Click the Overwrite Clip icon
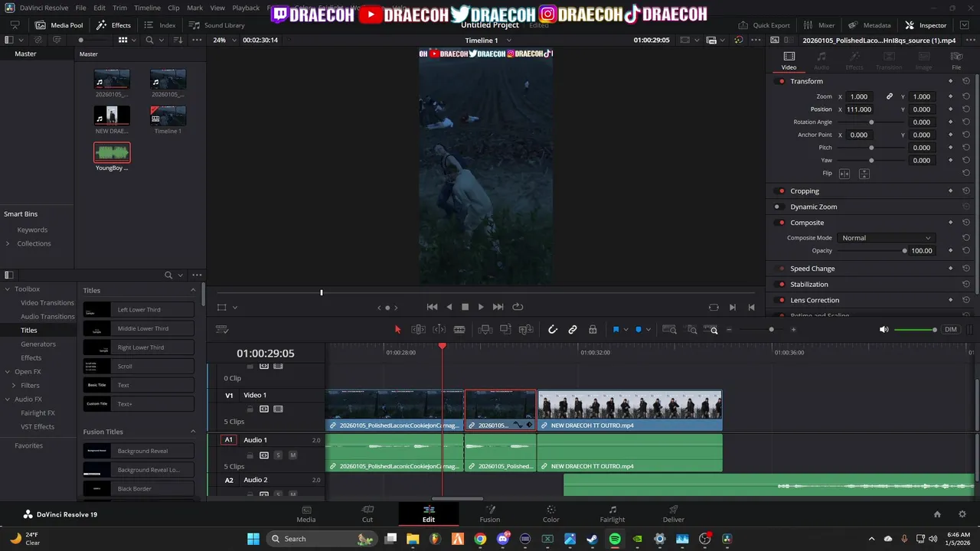The width and height of the screenshot is (980, 551). [x=505, y=330]
